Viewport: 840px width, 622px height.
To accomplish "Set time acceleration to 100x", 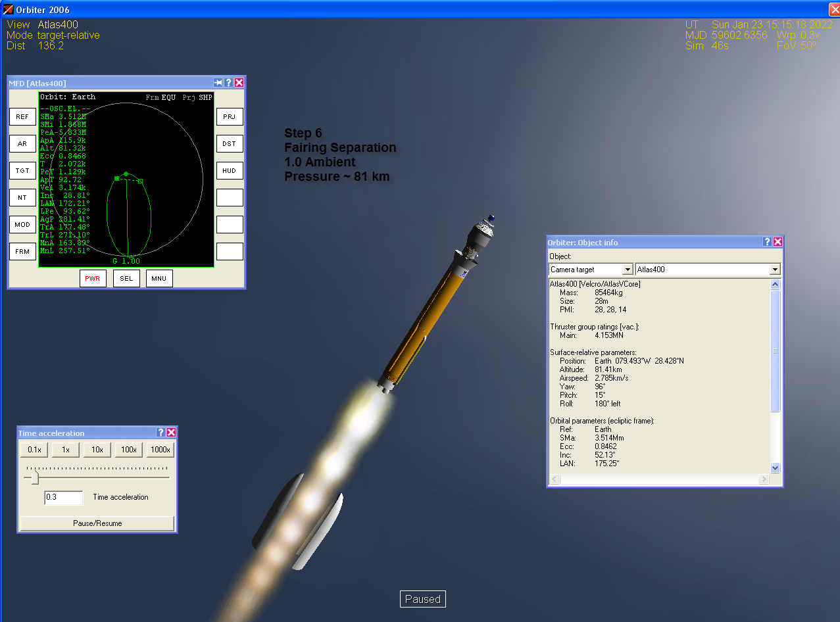I will (x=129, y=450).
